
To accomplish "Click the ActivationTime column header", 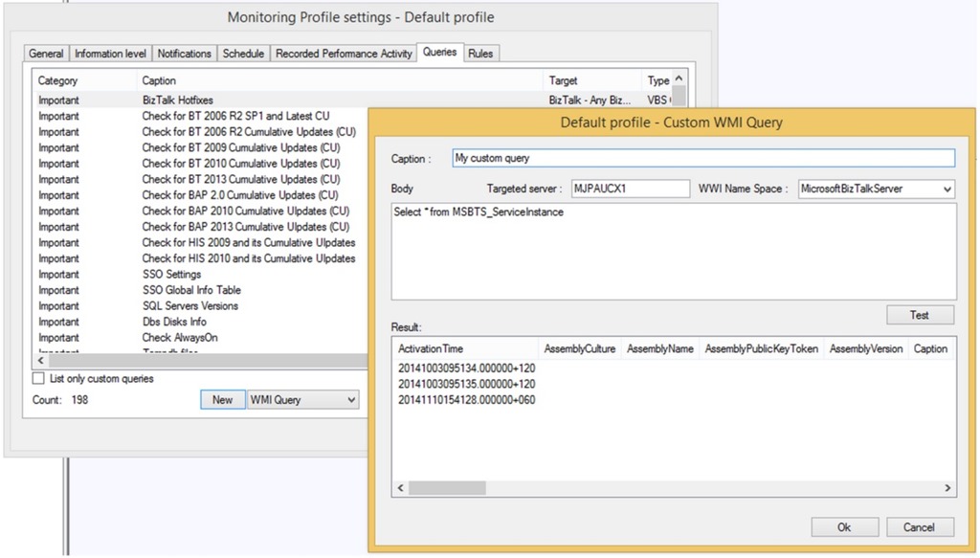I will click(x=466, y=348).
